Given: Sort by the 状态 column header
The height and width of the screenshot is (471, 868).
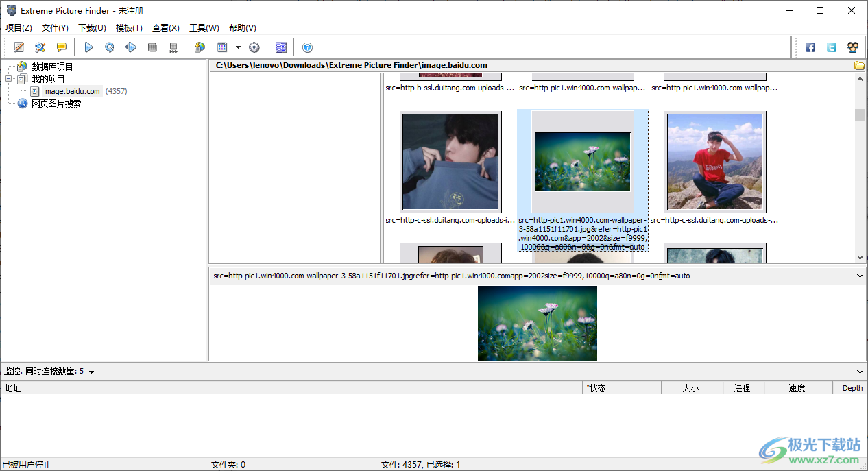Looking at the screenshot, I should (x=622, y=388).
